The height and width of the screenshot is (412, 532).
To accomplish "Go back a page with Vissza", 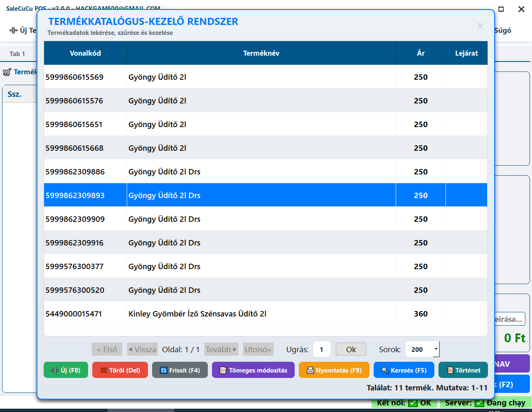I will pyautogui.click(x=142, y=349).
